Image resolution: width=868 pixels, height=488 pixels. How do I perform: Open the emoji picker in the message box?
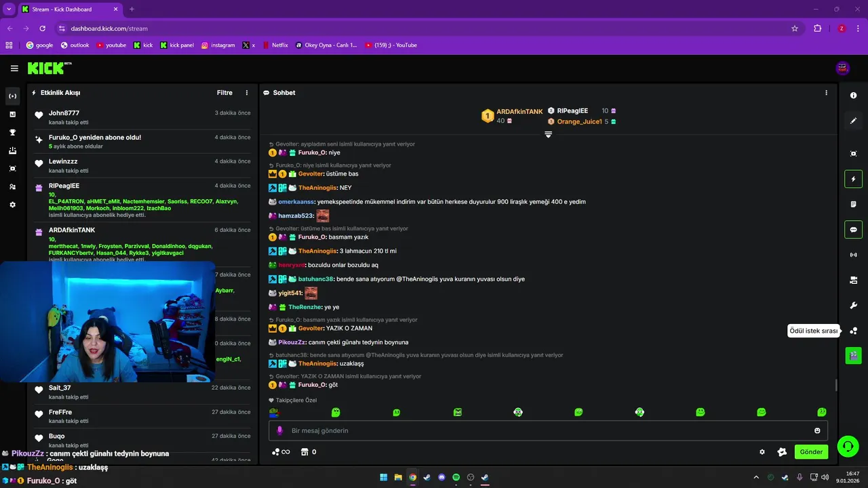tap(817, 430)
